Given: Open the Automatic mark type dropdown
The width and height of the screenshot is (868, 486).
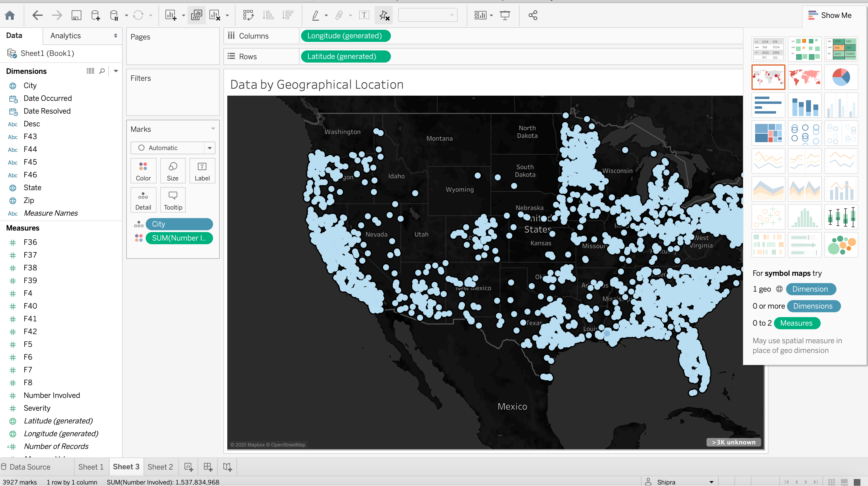Looking at the screenshot, I should point(172,148).
